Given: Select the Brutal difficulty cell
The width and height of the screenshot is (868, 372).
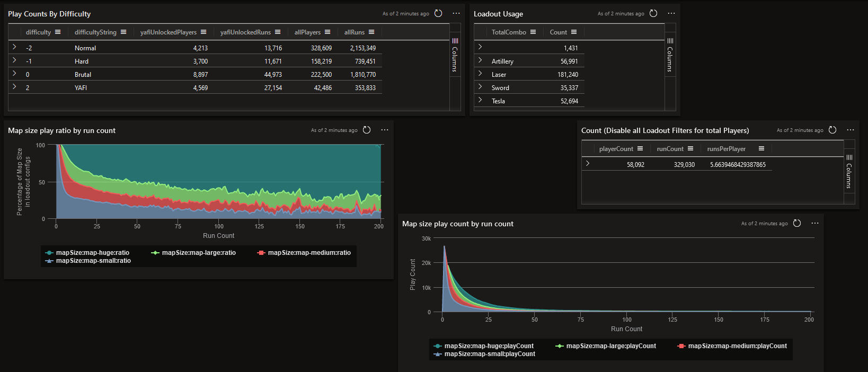Looking at the screenshot, I should [83, 75].
